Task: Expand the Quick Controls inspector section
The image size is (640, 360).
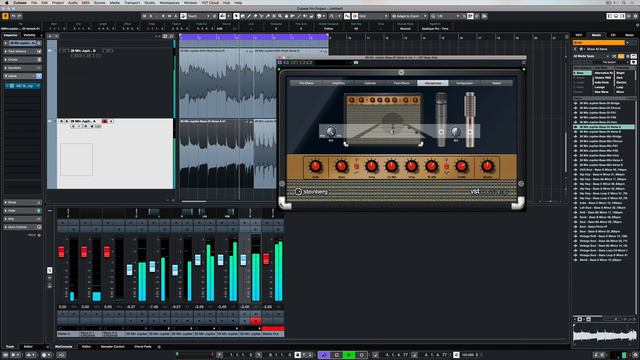Action: 22,227
